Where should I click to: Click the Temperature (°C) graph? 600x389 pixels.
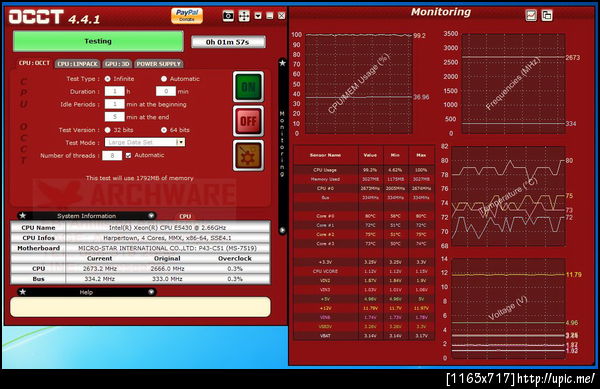[508, 196]
